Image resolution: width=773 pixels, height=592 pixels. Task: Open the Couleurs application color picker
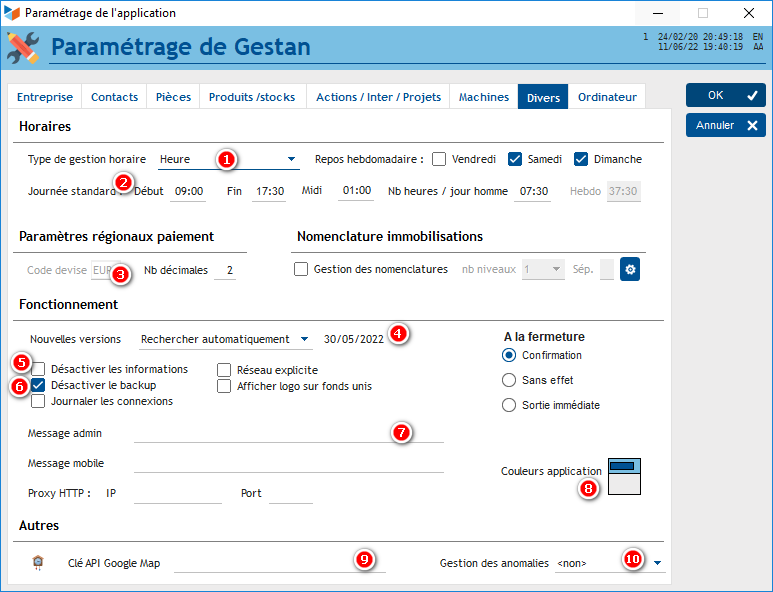coord(624,476)
